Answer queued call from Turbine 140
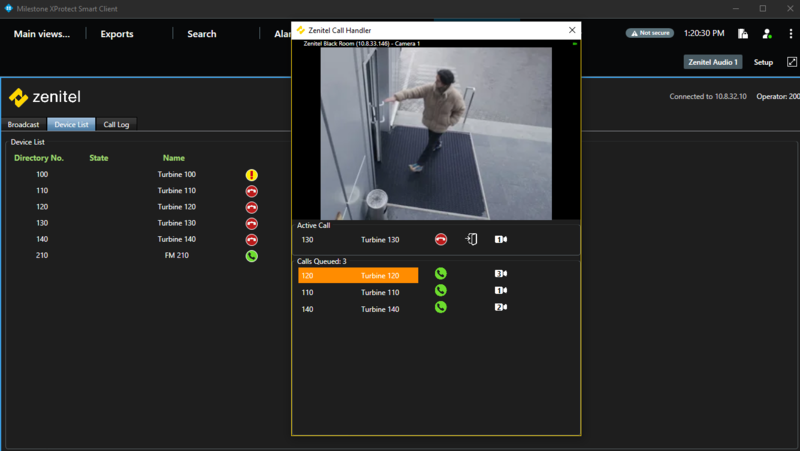This screenshot has height=451, width=800. click(440, 308)
